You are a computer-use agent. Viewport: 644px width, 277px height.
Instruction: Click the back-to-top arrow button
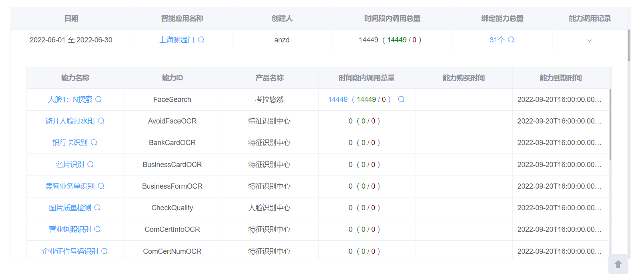(x=618, y=264)
